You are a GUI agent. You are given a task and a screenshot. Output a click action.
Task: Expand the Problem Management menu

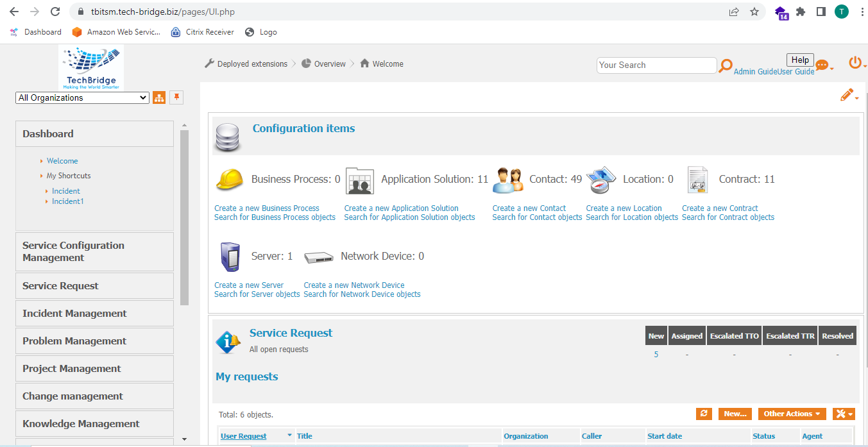[94, 341]
